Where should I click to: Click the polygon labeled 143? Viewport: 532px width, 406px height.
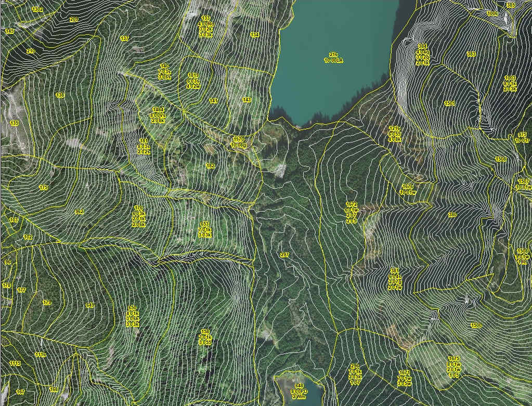[246, 100]
